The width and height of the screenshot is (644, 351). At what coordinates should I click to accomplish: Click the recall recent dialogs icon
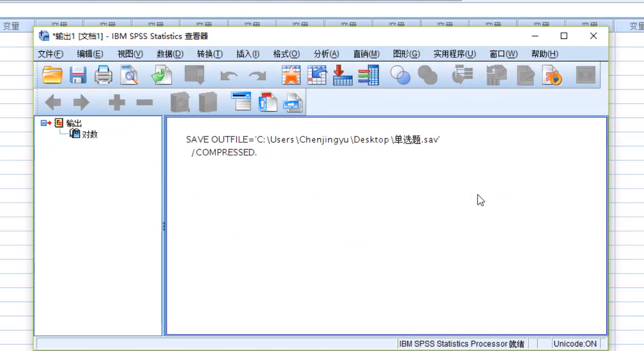coord(194,75)
